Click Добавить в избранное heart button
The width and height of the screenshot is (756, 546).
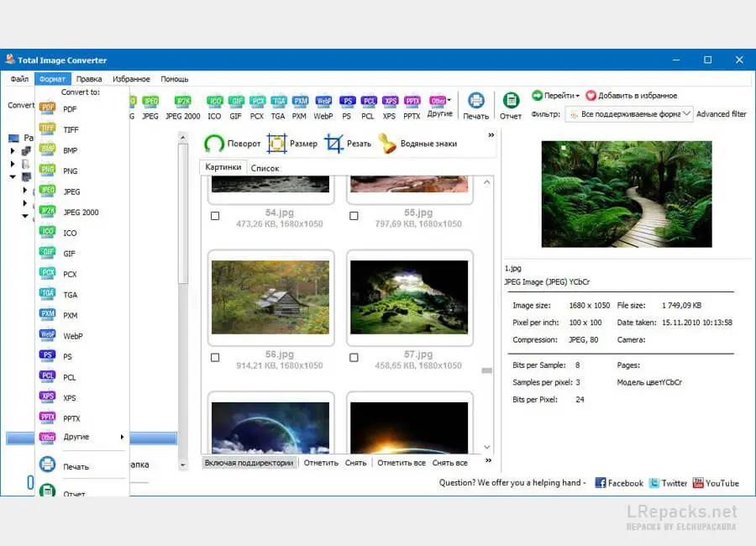[632, 96]
